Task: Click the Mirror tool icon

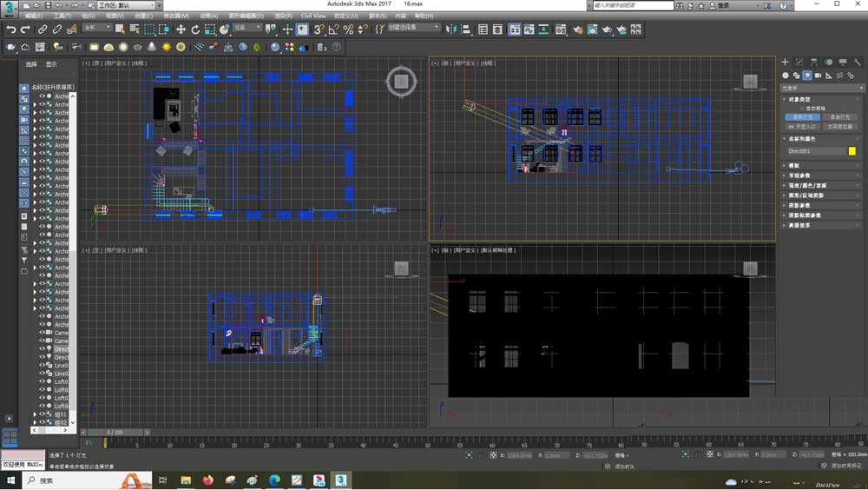Action: click(x=451, y=30)
